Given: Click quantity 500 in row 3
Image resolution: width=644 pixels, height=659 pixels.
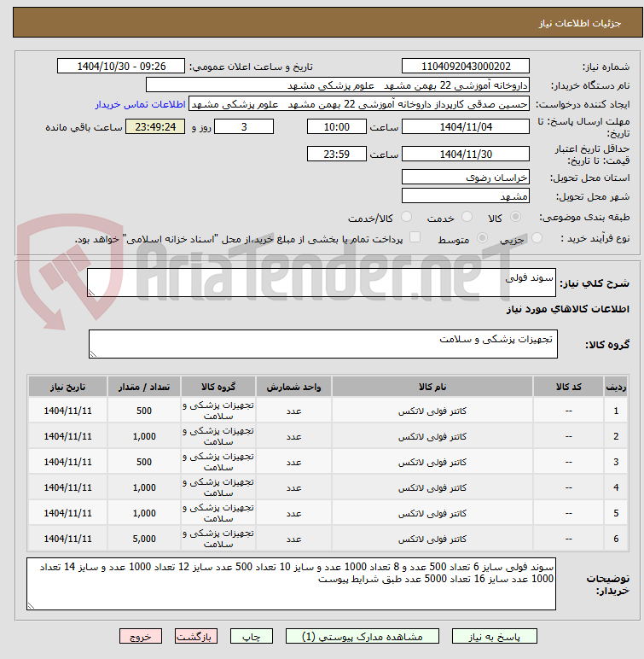Looking at the screenshot, I should 144,462.
